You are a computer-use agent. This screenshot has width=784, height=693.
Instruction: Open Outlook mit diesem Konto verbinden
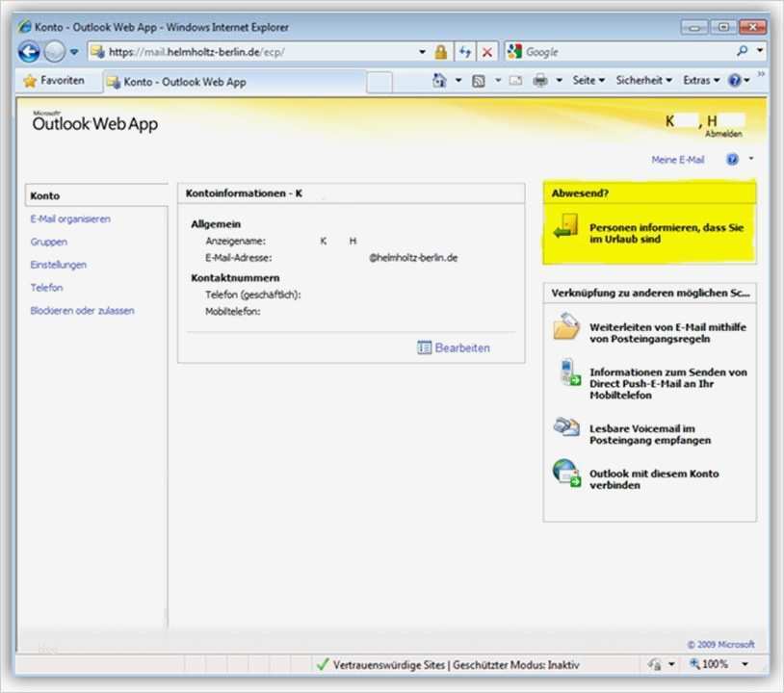(654, 479)
